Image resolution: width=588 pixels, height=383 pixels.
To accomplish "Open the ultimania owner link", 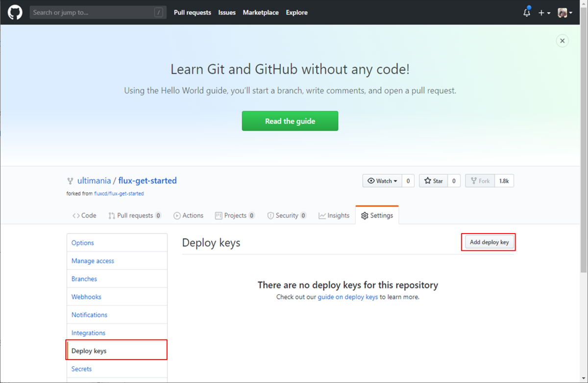I will (93, 181).
